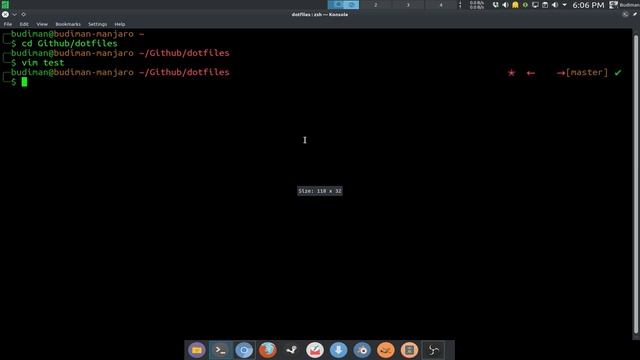
Task: Open the Chromium browser dock icon
Action: tap(244, 350)
